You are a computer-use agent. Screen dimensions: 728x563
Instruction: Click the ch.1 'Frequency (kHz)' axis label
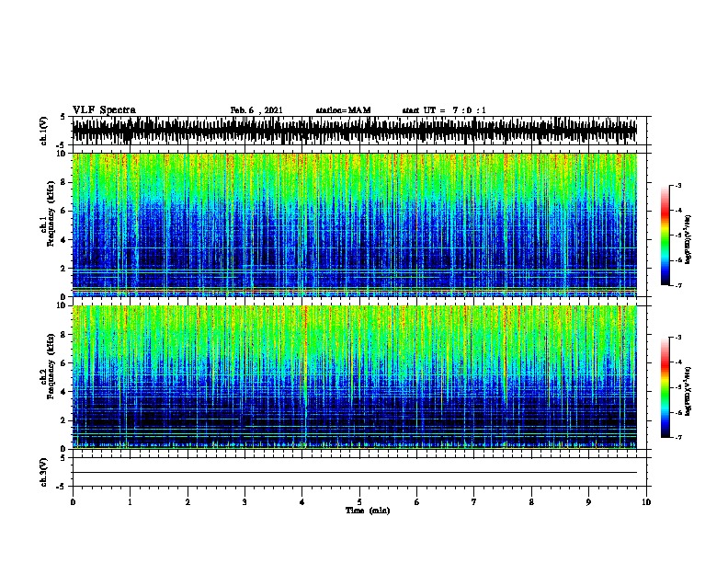point(51,213)
